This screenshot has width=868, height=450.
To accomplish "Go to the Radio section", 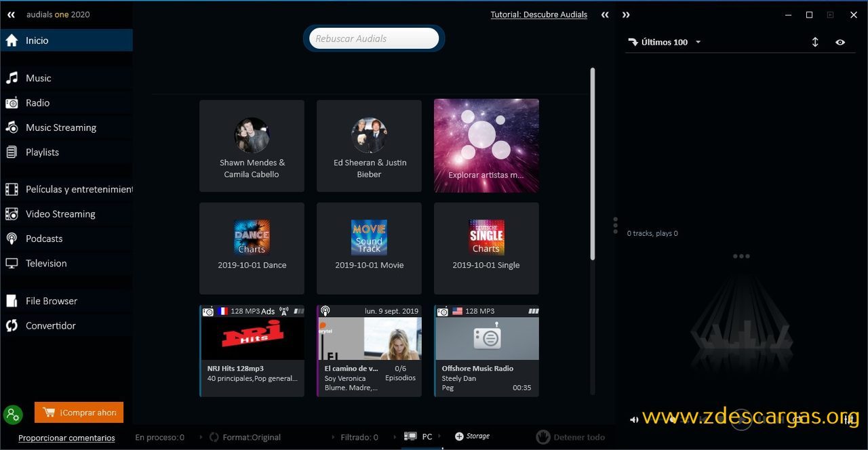I will point(66,103).
